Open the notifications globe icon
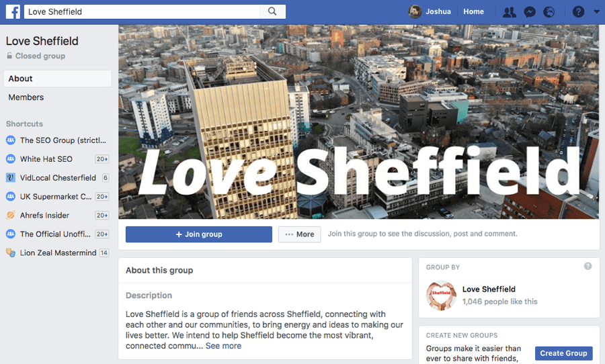This screenshot has width=605, height=364. point(549,12)
